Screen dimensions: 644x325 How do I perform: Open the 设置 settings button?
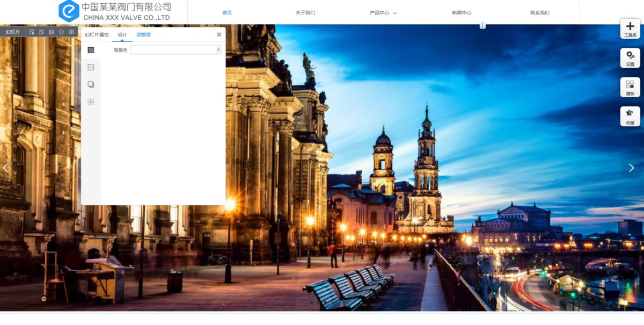(630, 58)
